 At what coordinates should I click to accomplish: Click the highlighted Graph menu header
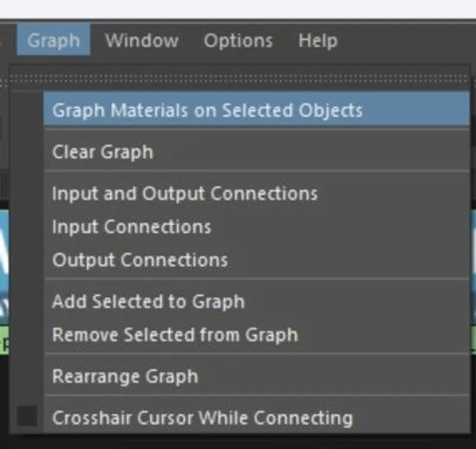point(54,40)
